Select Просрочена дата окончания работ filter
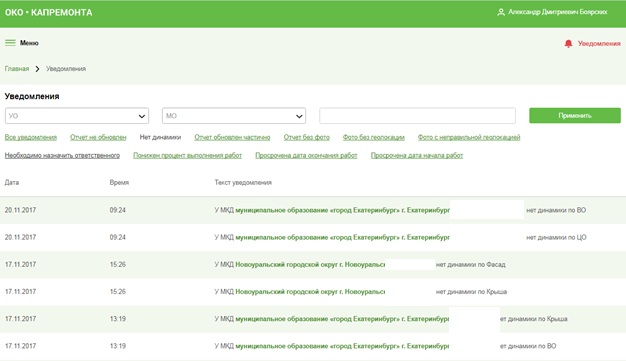The width and height of the screenshot is (626, 361). pyautogui.click(x=306, y=155)
